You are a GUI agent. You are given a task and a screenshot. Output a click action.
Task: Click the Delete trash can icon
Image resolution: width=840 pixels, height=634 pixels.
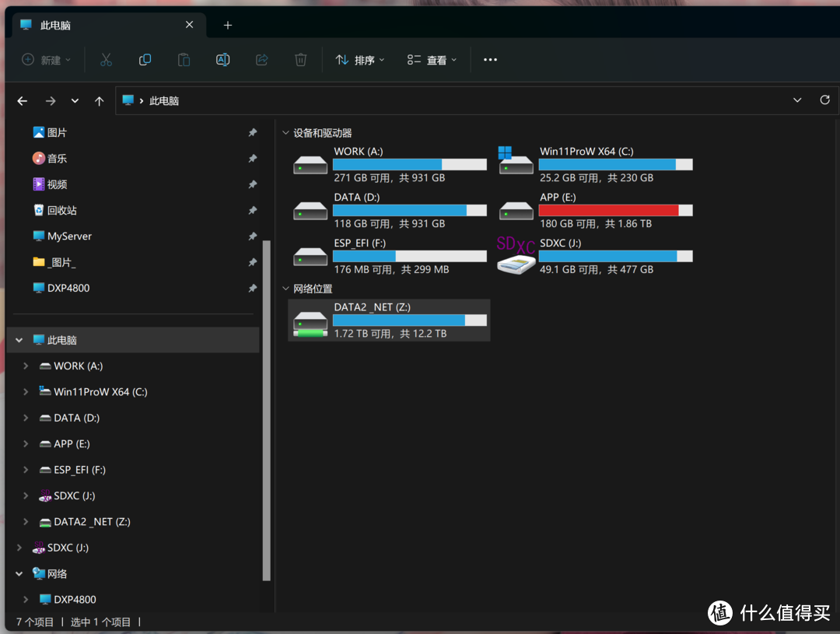tap(301, 60)
